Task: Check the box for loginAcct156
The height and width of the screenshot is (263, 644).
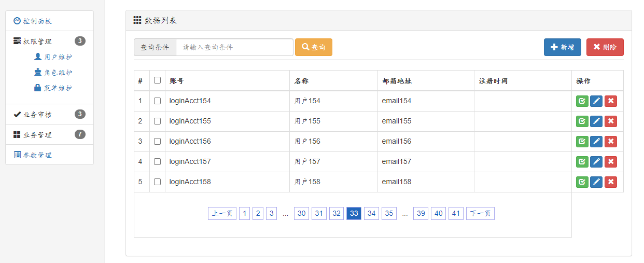Action: [x=157, y=141]
